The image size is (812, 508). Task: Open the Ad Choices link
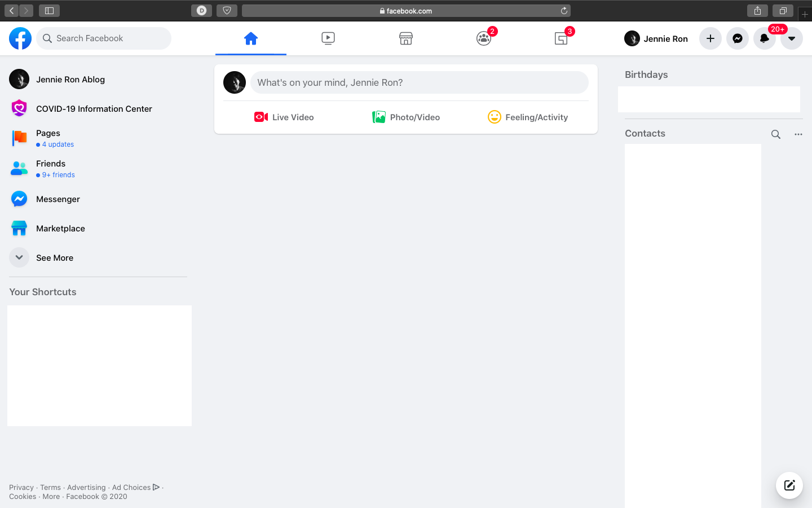point(136,488)
